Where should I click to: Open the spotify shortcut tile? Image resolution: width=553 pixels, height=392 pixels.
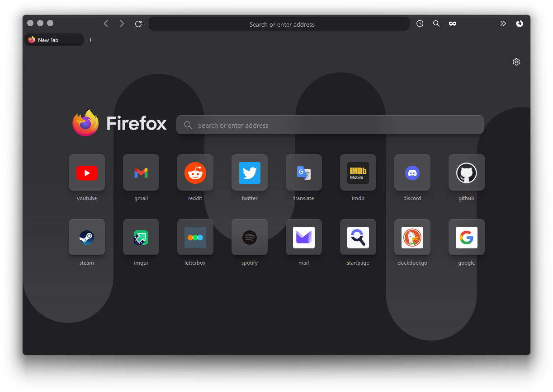[250, 237]
